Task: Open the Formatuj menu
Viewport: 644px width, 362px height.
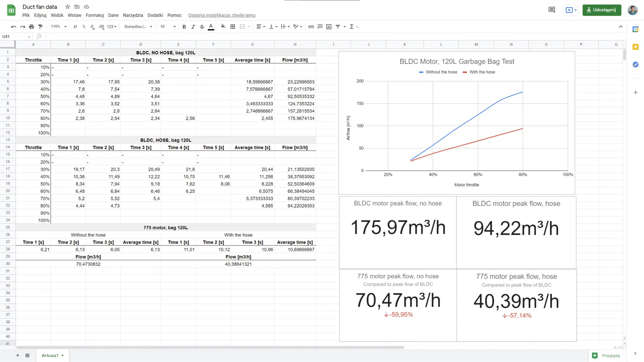Action: 95,15
